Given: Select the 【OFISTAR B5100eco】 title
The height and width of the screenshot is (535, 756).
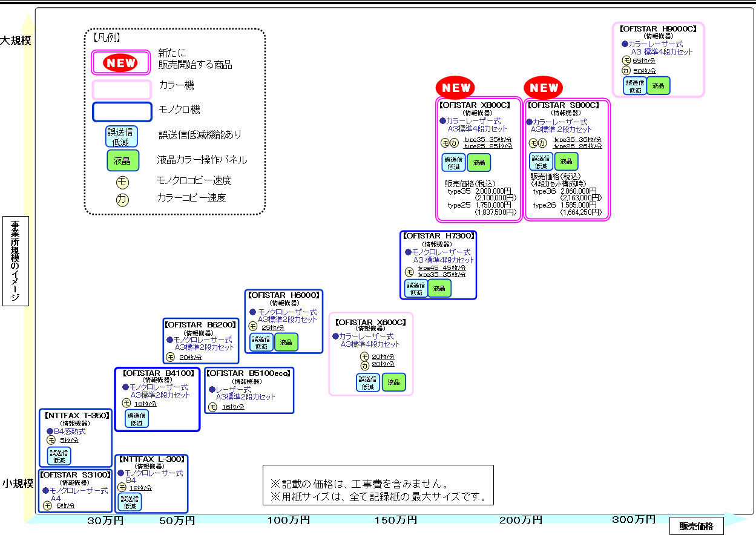Looking at the screenshot, I should (x=249, y=373).
